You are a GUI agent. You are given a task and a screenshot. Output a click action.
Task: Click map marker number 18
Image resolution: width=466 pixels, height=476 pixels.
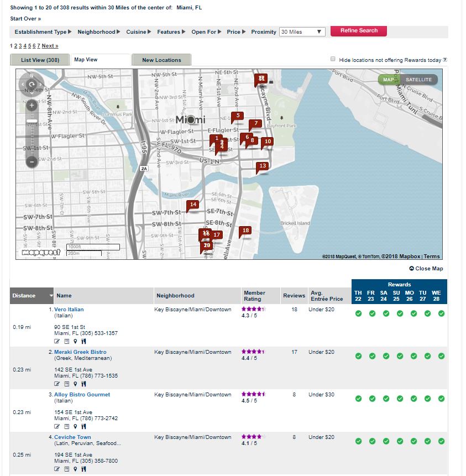pos(245,232)
